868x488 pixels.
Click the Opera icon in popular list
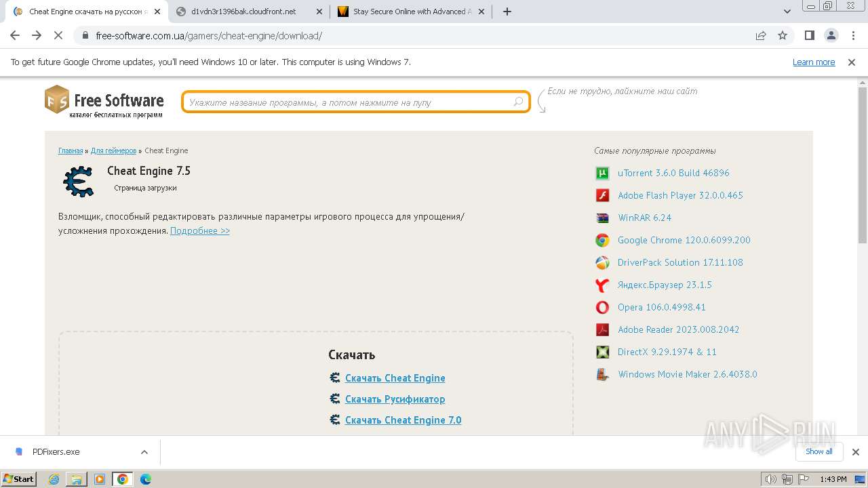pyautogui.click(x=602, y=307)
